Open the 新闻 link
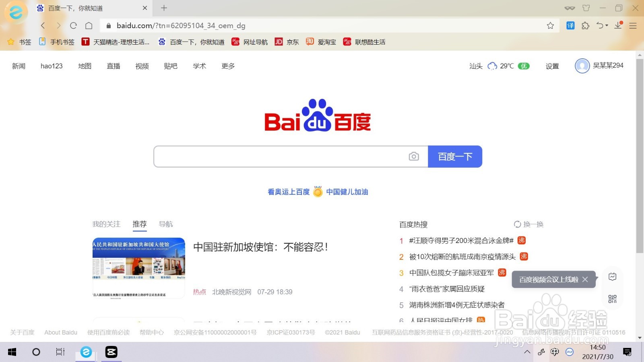644x362 pixels. [x=19, y=66]
